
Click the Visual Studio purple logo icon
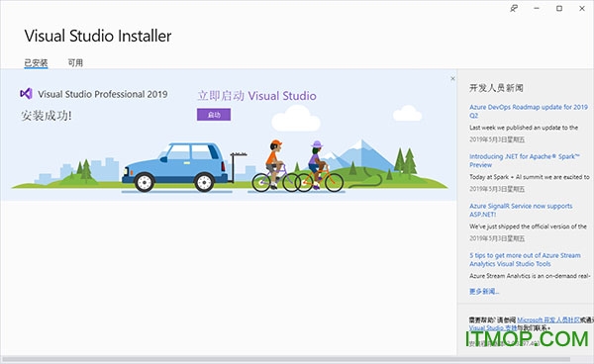click(x=26, y=93)
